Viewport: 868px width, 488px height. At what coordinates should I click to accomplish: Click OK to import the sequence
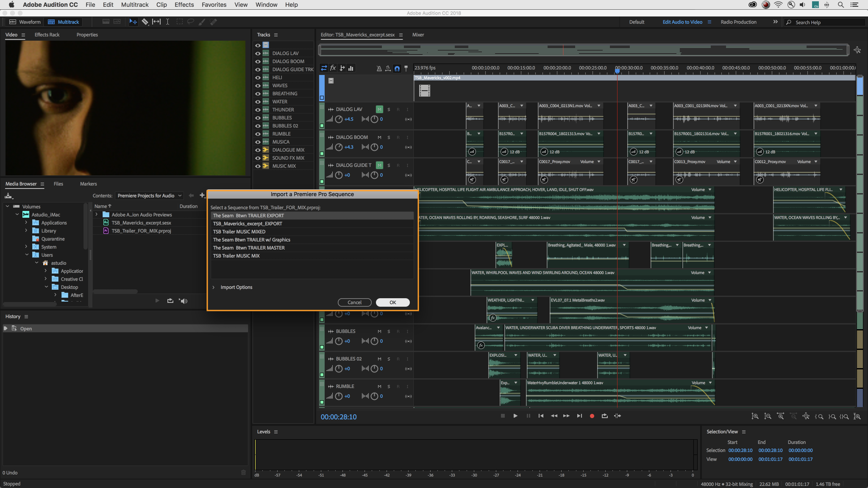tap(392, 302)
